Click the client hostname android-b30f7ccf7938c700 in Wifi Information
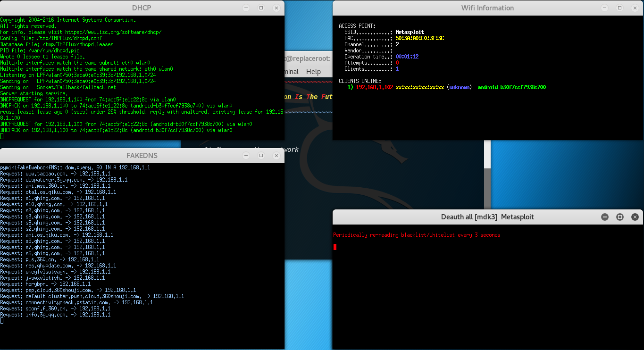 click(x=512, y=87)
